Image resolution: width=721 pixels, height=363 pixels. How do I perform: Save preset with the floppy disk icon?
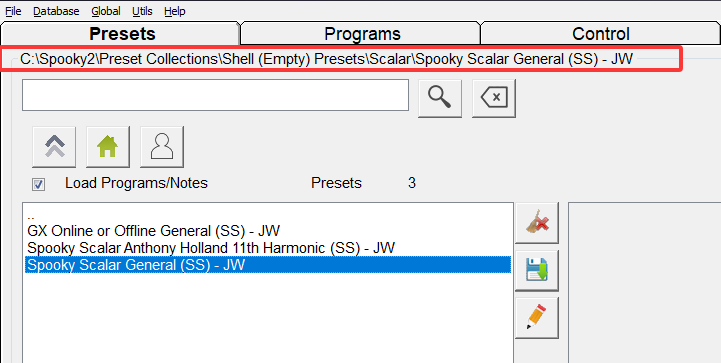click(537, 271)
